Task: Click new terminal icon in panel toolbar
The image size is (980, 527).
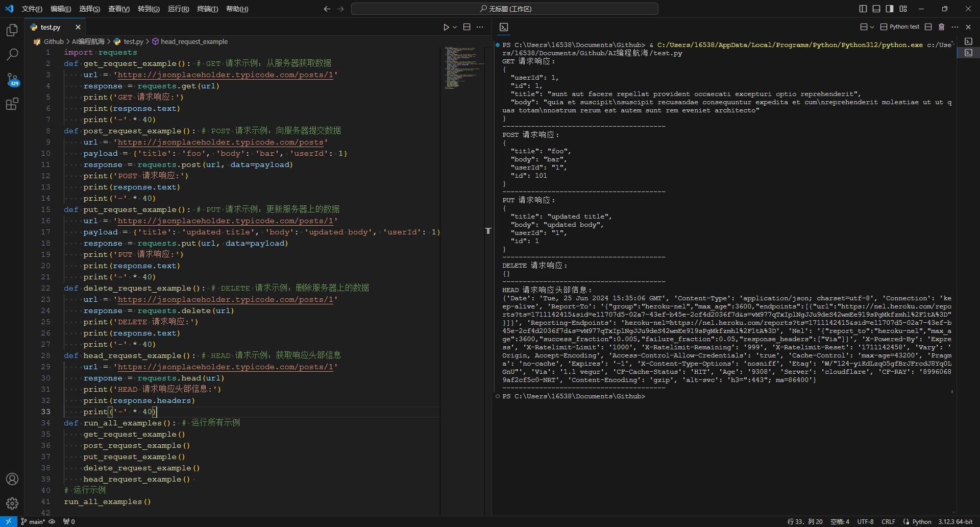Action: coord(864,27)
